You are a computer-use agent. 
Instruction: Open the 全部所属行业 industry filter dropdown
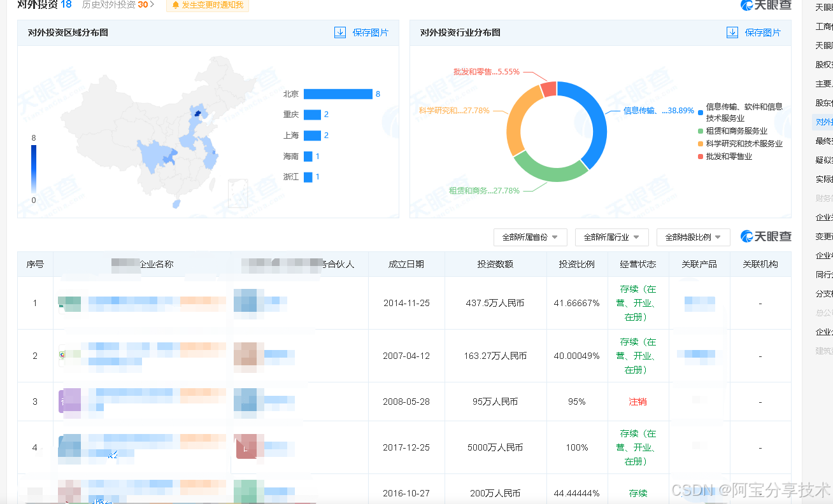[611, 237]
